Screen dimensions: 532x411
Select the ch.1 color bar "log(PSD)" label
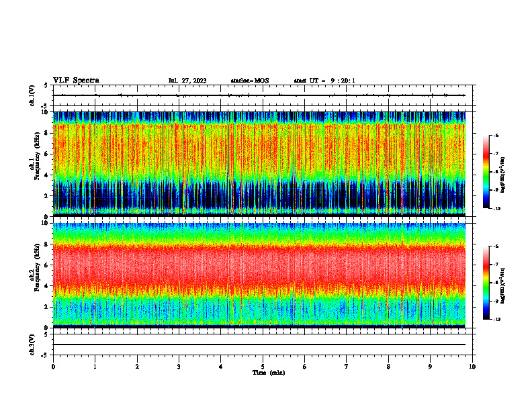click(503, 175)
